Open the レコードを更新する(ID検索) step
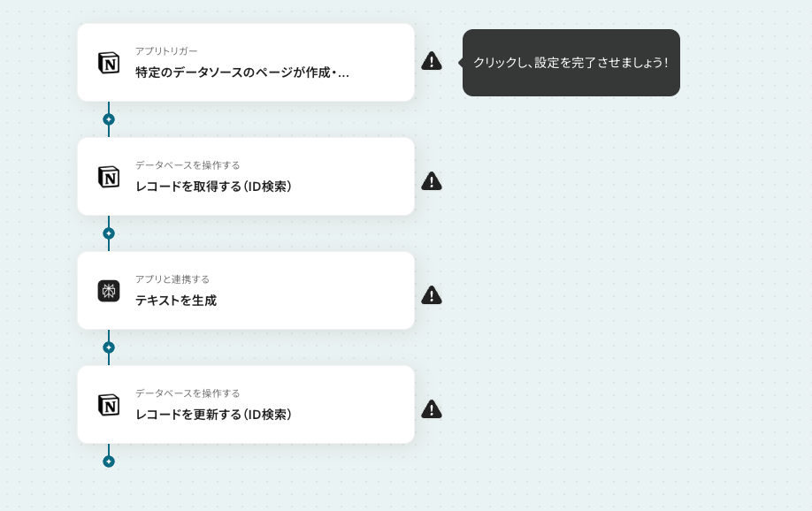Image resolution: width=812 pixels, height=511 pixels. 246,404
